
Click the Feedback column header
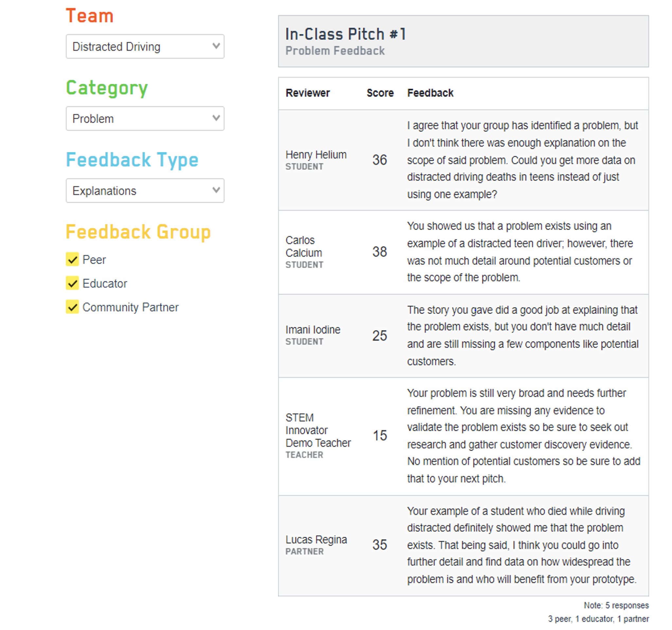click(x=430, y=93)
